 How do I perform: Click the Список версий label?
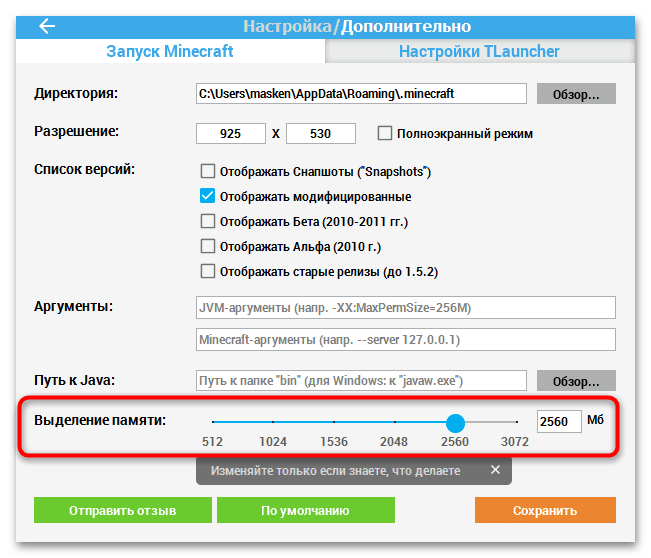84,170
